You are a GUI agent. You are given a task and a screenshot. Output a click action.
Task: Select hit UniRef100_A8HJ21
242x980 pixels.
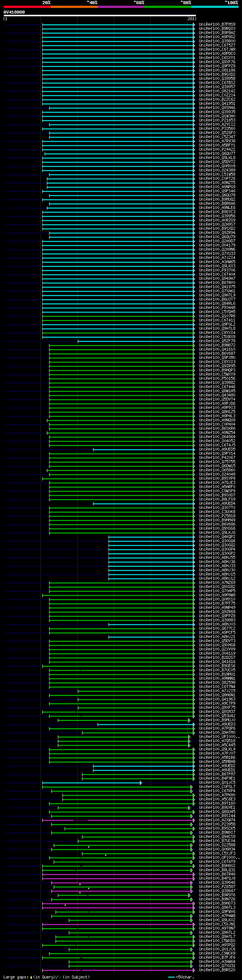(x=217, y=637)
